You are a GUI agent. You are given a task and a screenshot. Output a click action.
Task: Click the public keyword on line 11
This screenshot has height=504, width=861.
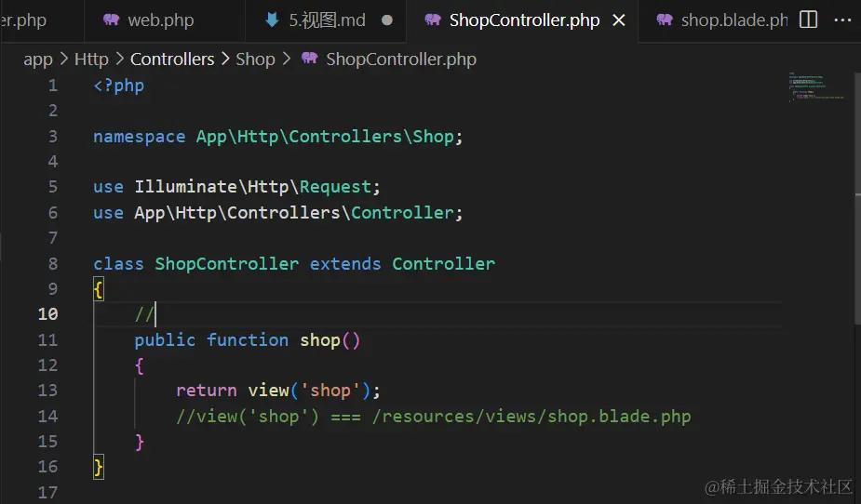tap(165, 340)
